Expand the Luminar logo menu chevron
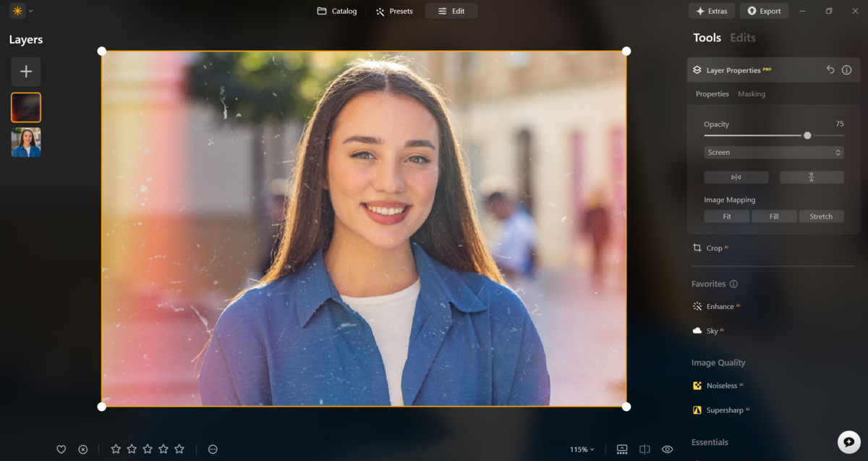The width and height of the screenshot is (868, 461). 30,10
